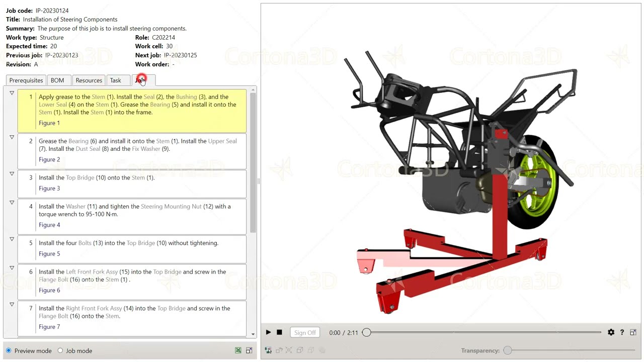644x362 pixels.
Task: Click the Sign Off button
Action: (x=305, y=332)
